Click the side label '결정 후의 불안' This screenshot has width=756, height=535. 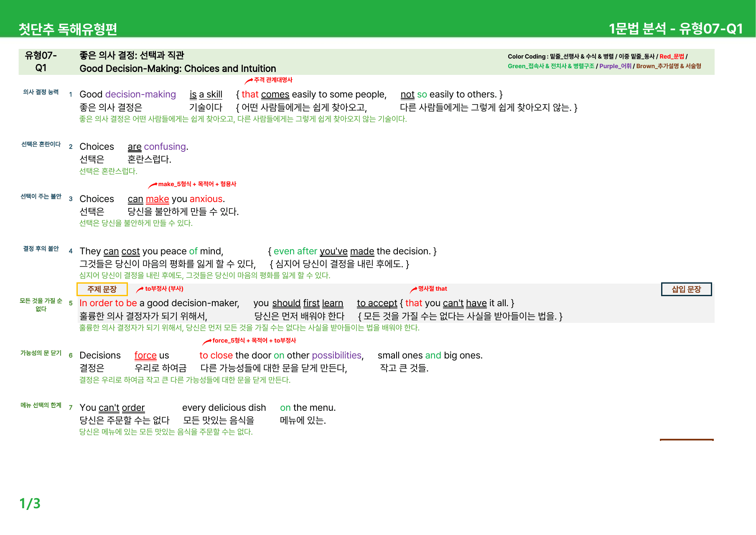41,249
